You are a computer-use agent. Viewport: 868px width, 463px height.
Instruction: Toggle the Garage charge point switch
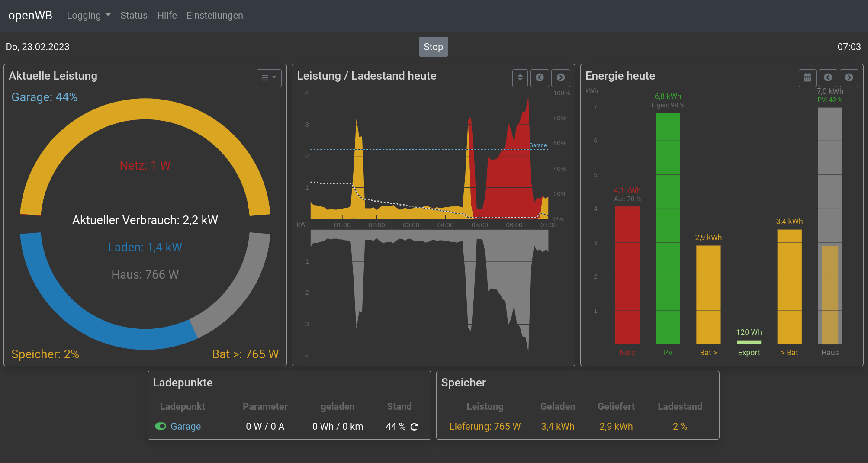click(x=161, y=426)
